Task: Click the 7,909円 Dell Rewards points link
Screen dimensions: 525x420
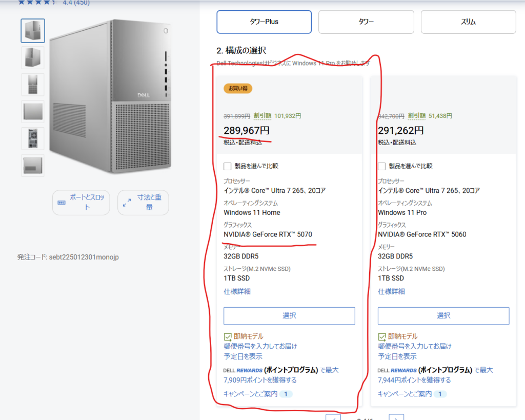Action: (x=260, y=380)
